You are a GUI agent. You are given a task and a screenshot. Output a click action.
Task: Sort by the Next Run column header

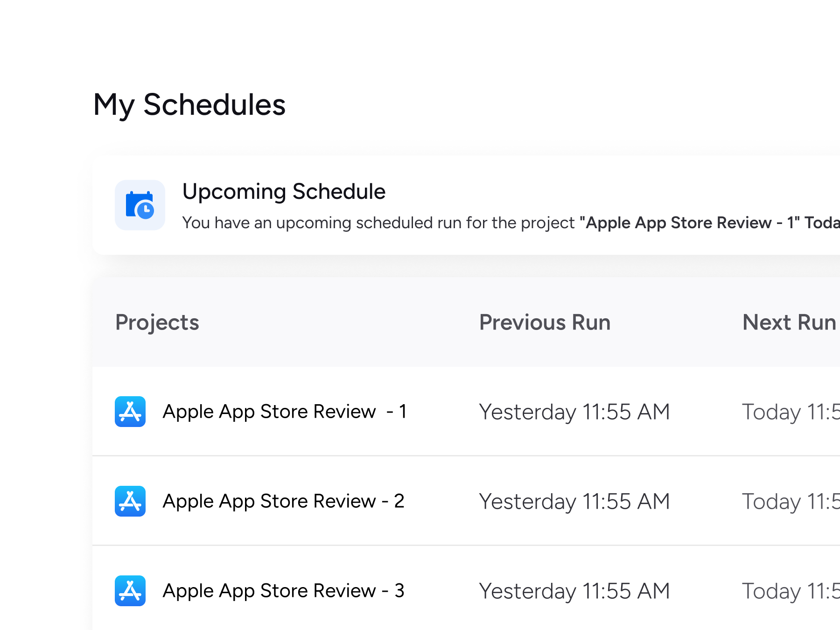pyautogui.click(x=789, y=322)
